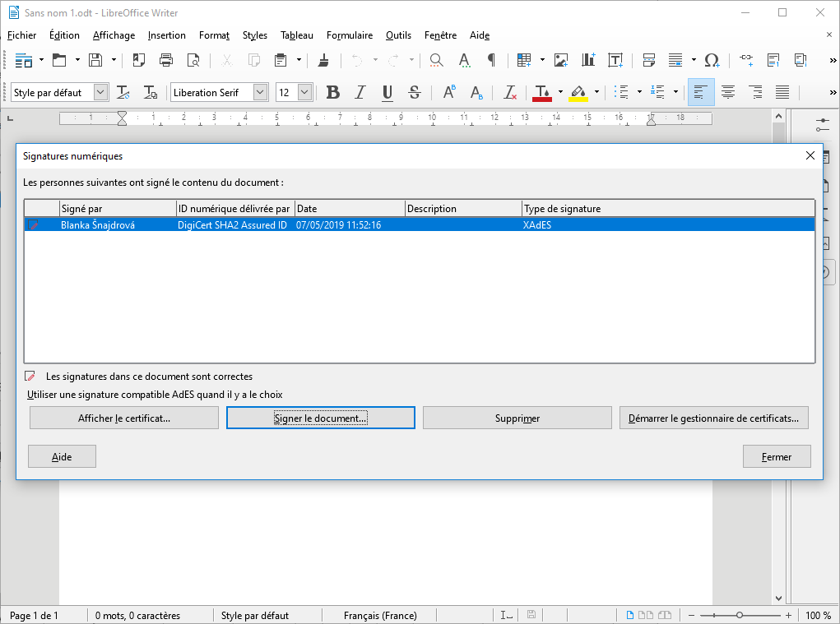Toggle Align left
Image resolution: width=840 pixels, height=624 pixels.
[x=701, y=92]
